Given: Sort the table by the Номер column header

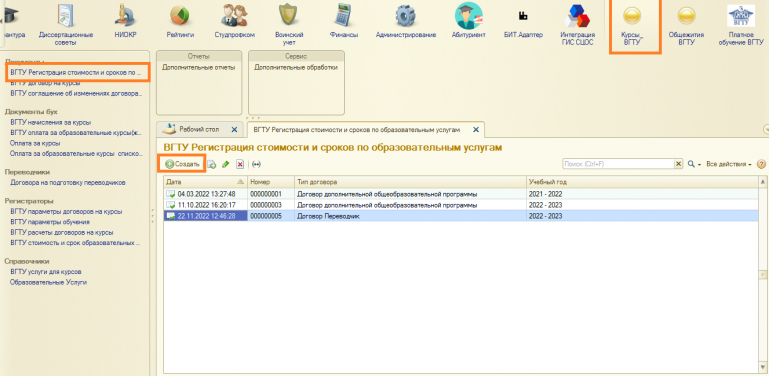Looking at the screenshot, I should (x=271, y=182).
